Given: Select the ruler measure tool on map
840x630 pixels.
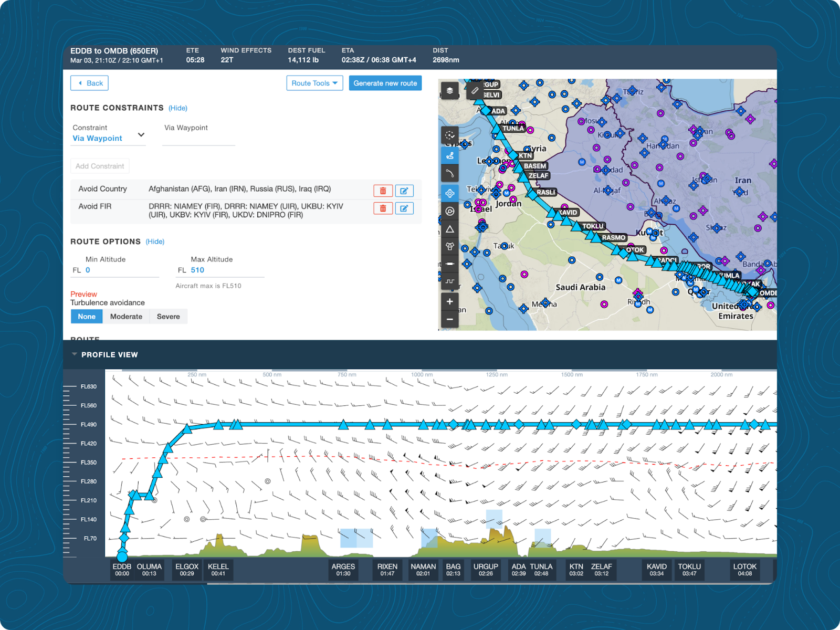Looking at the screenshot, I should pyautogui.click(x=475, y=90).
